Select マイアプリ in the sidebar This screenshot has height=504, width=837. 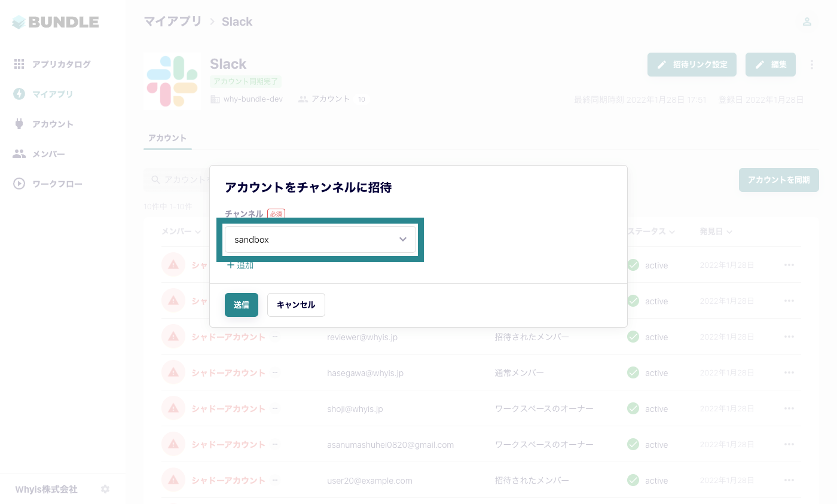(x=53, y=94)
